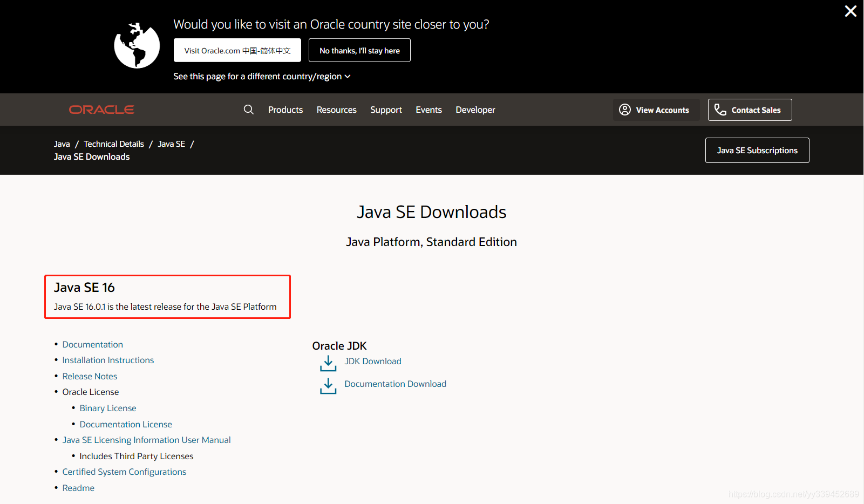Open the Developer menu
Viewport: 864px width, 504px height.
click(474, 110)
